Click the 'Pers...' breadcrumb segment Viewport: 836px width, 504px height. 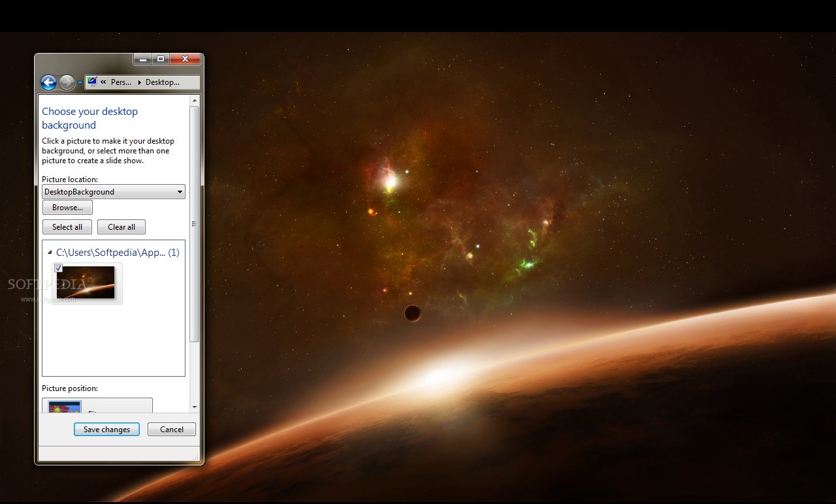[121, 82]
